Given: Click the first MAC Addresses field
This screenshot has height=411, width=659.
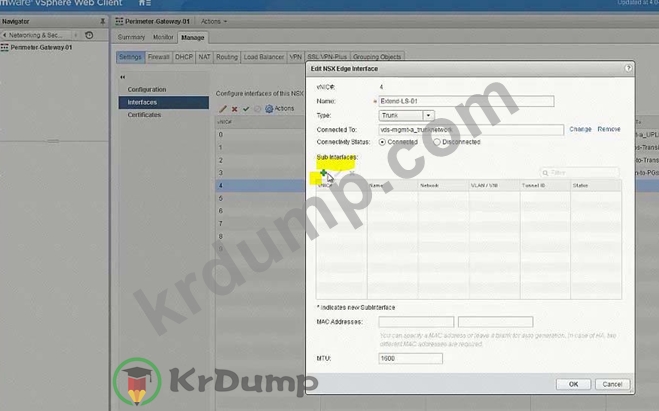Looking at the screenshot, I should click(x=416, y=322).
